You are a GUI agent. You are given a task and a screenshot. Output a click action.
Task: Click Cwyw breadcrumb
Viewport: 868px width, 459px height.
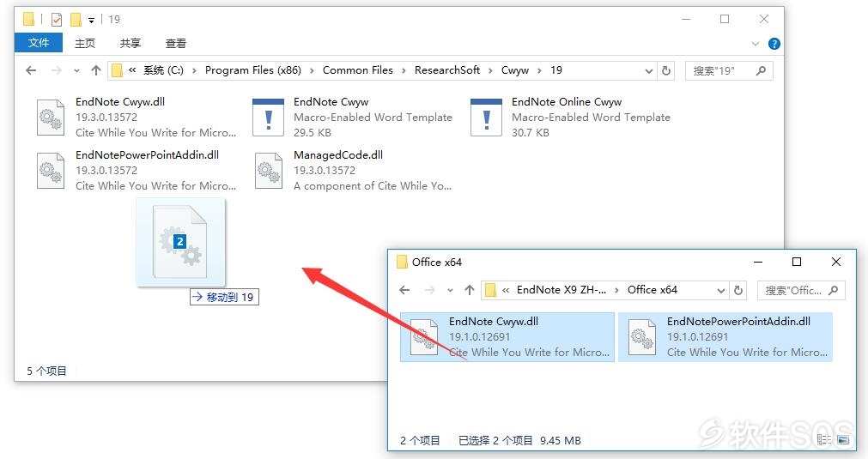[515, 70]
